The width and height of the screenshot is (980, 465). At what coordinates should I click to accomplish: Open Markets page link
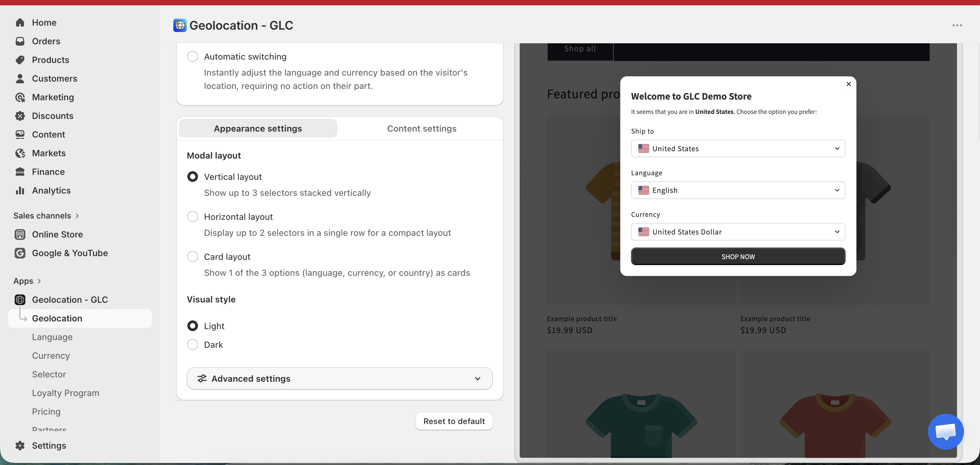(49, 153)
